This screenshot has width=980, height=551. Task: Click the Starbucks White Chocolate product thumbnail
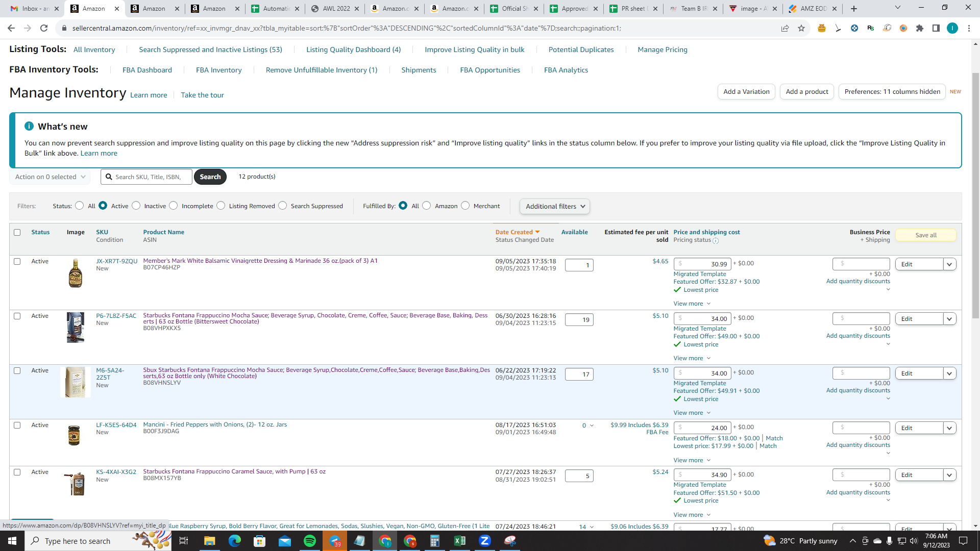click(x=75, y=382)
